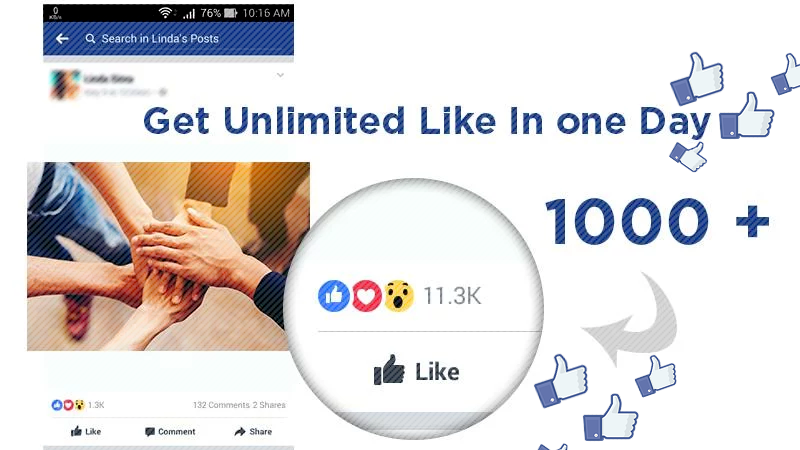Click the search magnifier icon
Viewport: 800px width, 450px height.
click(90, 39)
